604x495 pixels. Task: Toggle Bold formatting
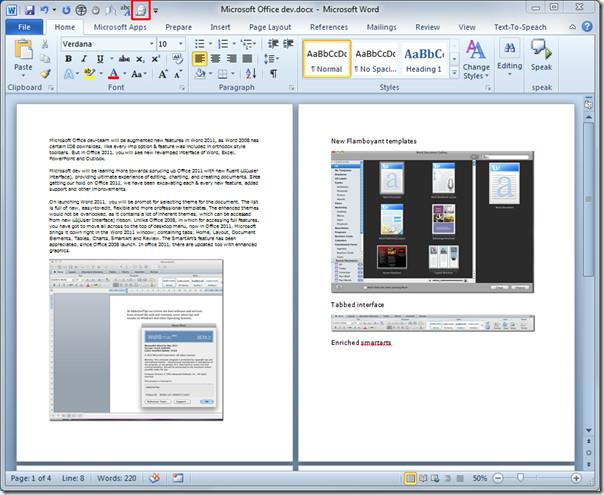pos(69,59)
